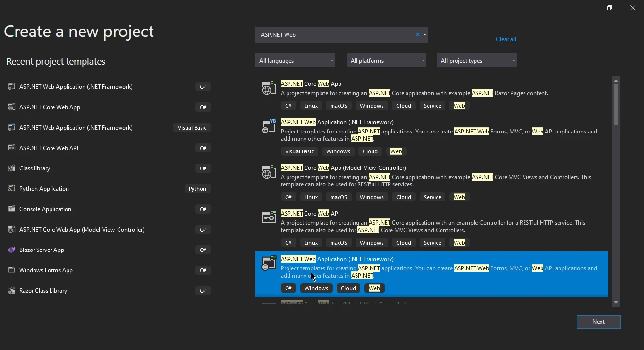The image size is (644, 350).
Task: Click inside the ASP.NET Web search field
Action: coord(335,35)
